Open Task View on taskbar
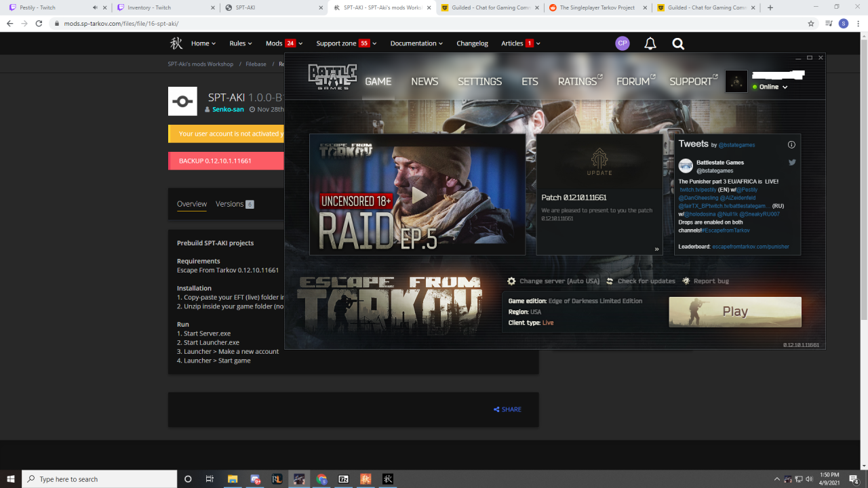Image resolution: width=868 pixels, height=488 pixels. 210,479
